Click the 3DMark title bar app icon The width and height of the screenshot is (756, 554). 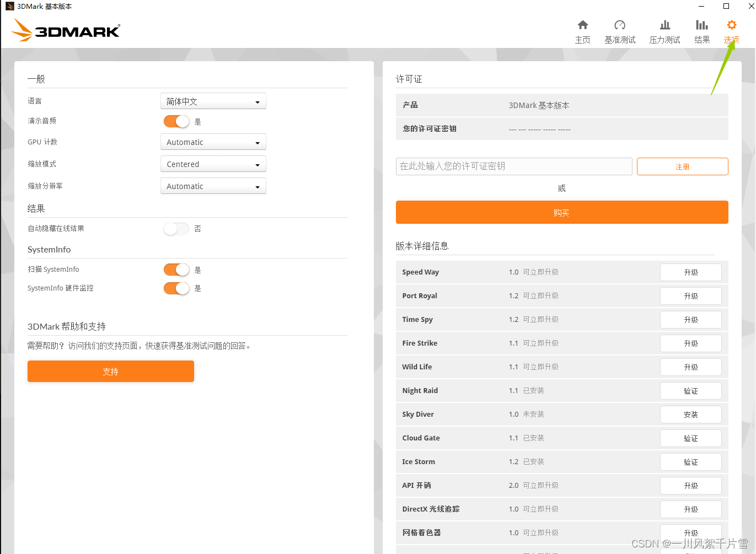click(9, 6)
